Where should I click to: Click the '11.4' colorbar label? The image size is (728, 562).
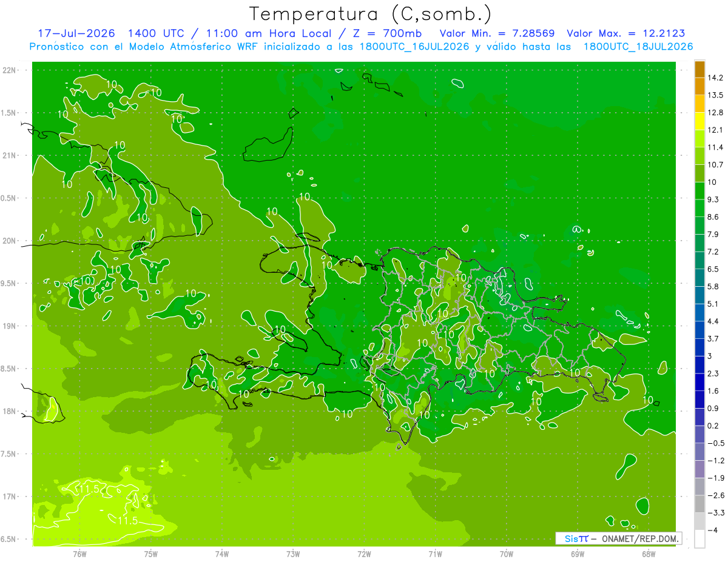716,147
